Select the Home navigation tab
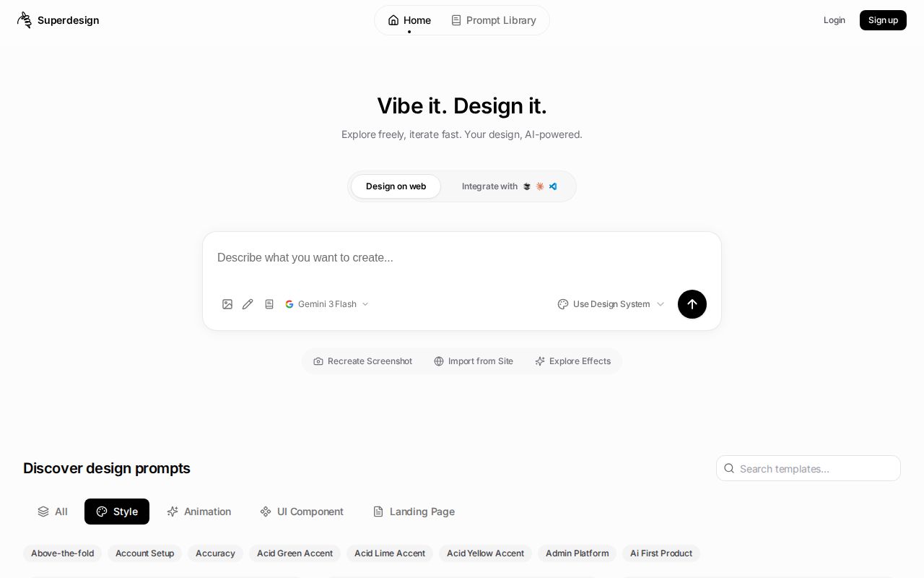 pos(409,20)
